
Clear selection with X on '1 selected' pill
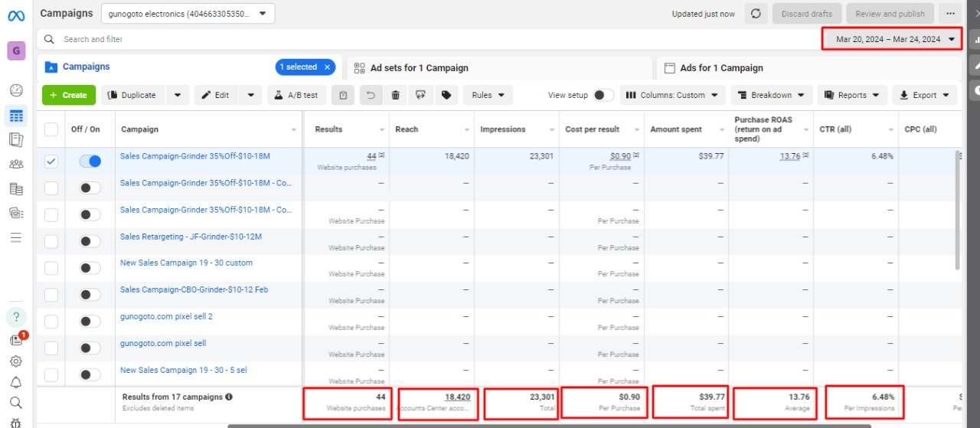point(327,67)
